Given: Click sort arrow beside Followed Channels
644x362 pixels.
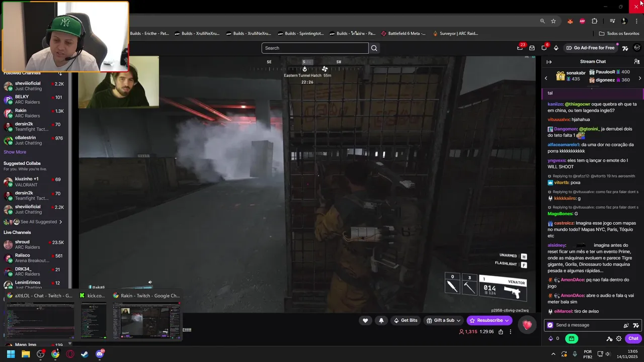Looking at the screenshot, I should (60, 73).
